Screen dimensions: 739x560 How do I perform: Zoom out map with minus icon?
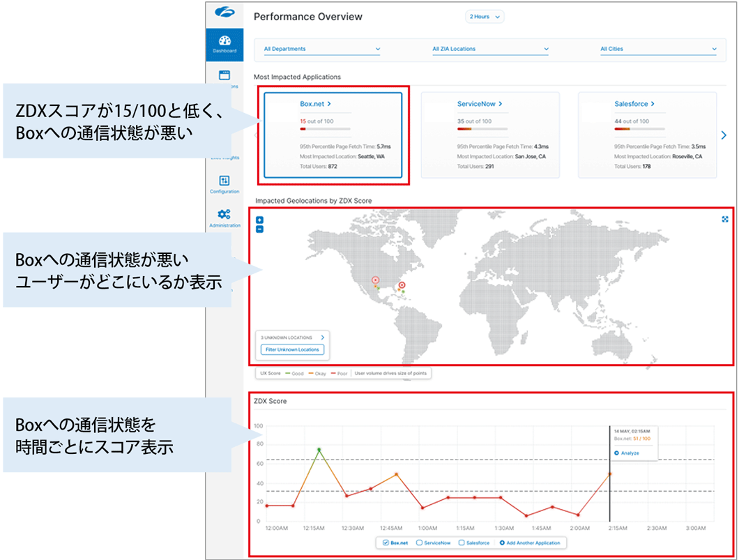click(x=259, y=229)
